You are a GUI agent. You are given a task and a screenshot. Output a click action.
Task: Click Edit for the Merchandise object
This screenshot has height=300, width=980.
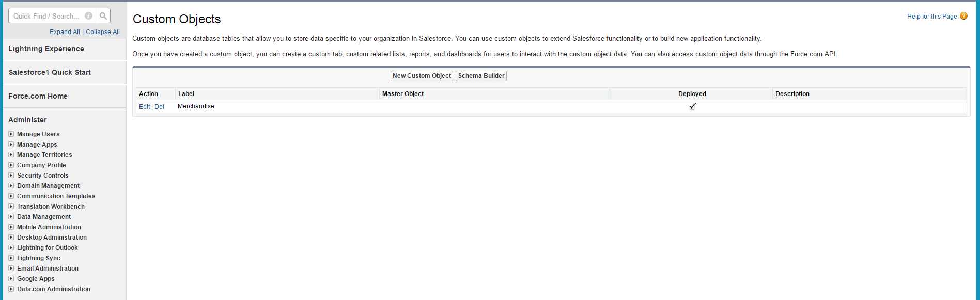point(144,107)
